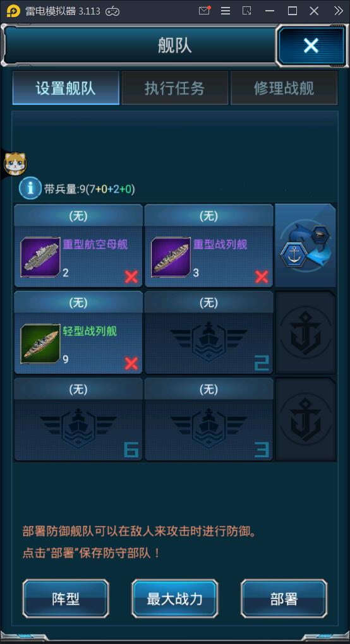
Task: Click the 阵型 button
Action: [66, 599]
